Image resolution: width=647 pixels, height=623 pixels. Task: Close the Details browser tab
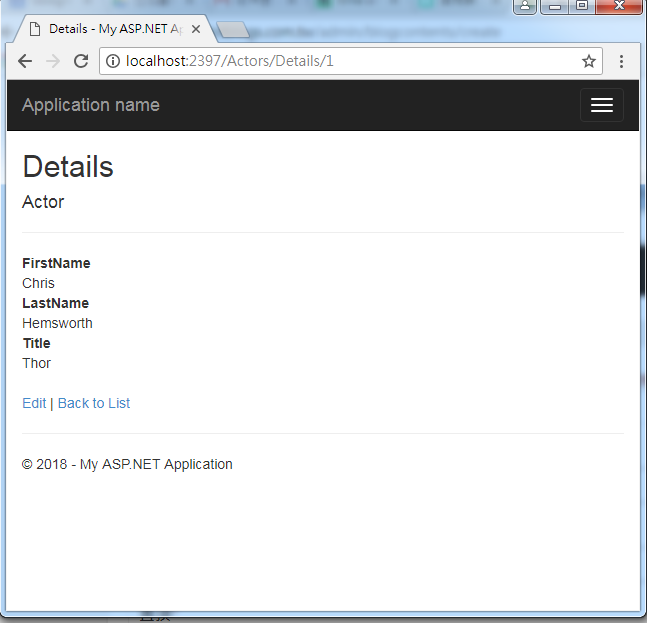pos(196,29)
